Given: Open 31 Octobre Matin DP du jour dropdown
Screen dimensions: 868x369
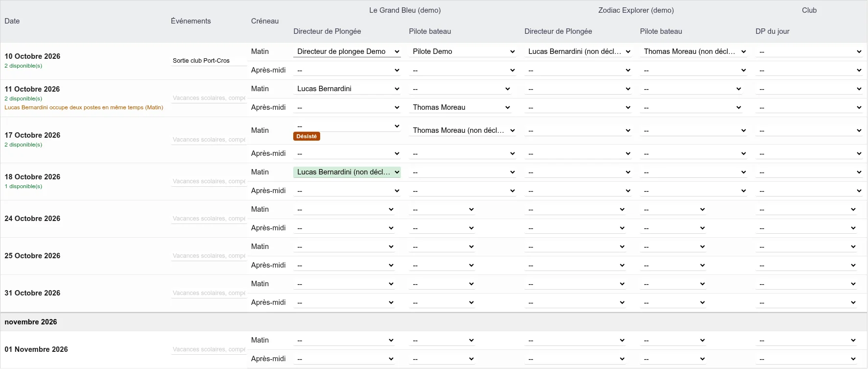Looking at the screenshot, I should pyautogui.click(x=806, y=284).
